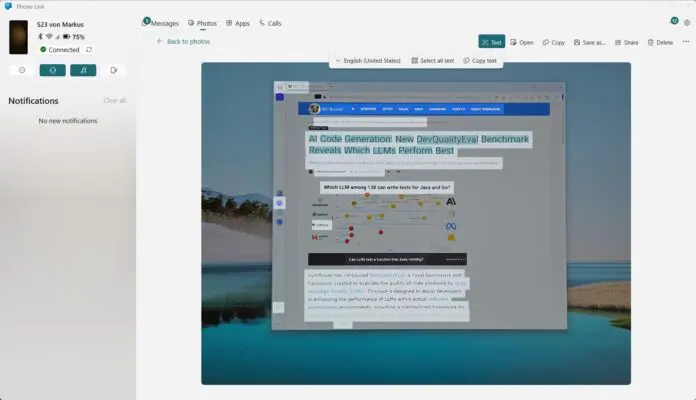The width and height of the screenshot is (696, 400).
Task: Switch to the Photos tab
Action: (x=202, y=23)
